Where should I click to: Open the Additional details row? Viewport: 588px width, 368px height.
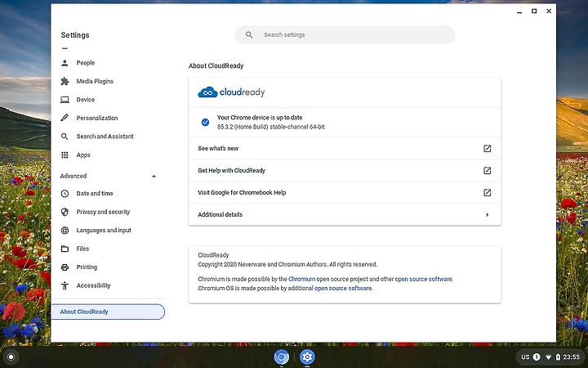[345, 215]
